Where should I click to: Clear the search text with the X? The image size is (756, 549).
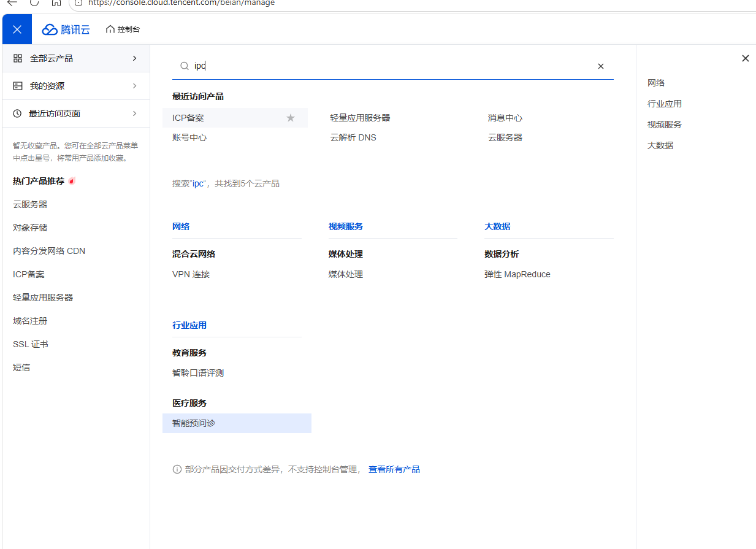click(x=601, y=66)
